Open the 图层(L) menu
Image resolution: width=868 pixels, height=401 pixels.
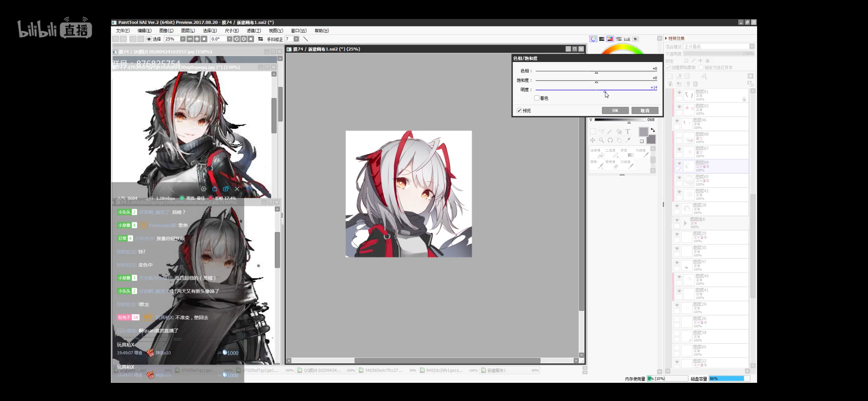pos(188,30)
